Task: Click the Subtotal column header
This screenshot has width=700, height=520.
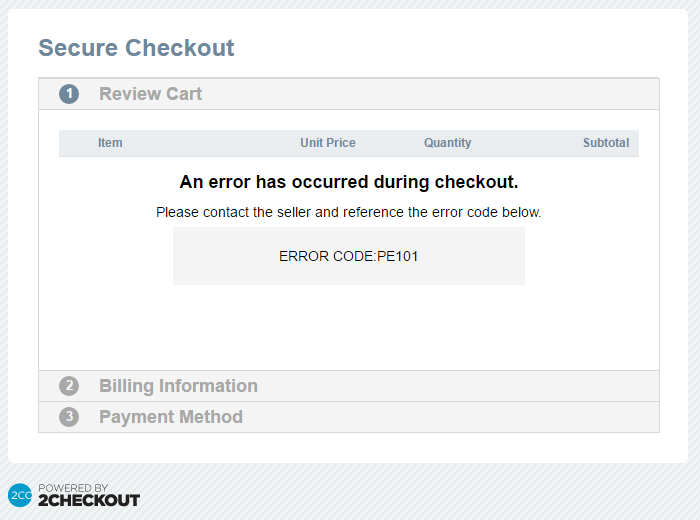Action: pyautogui.click(x=606, y=143)
